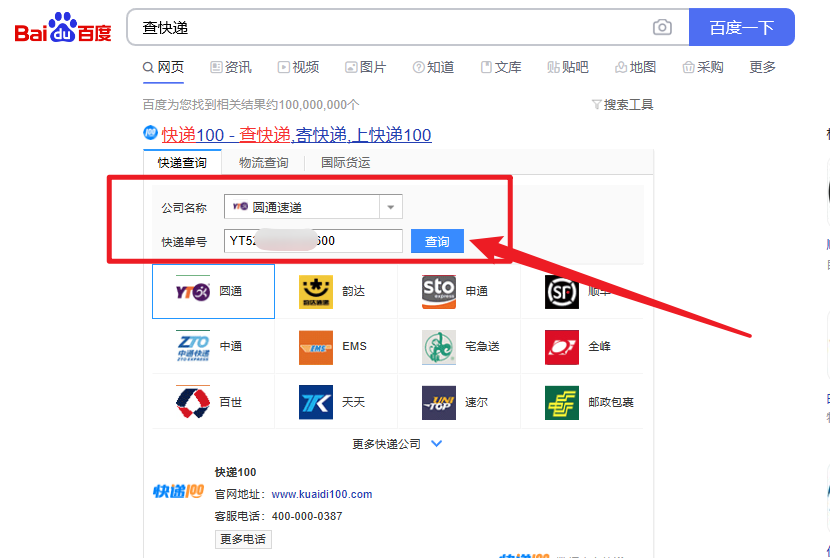Open the 知道 tab
The image size is (830, 558).
(434, 67)
